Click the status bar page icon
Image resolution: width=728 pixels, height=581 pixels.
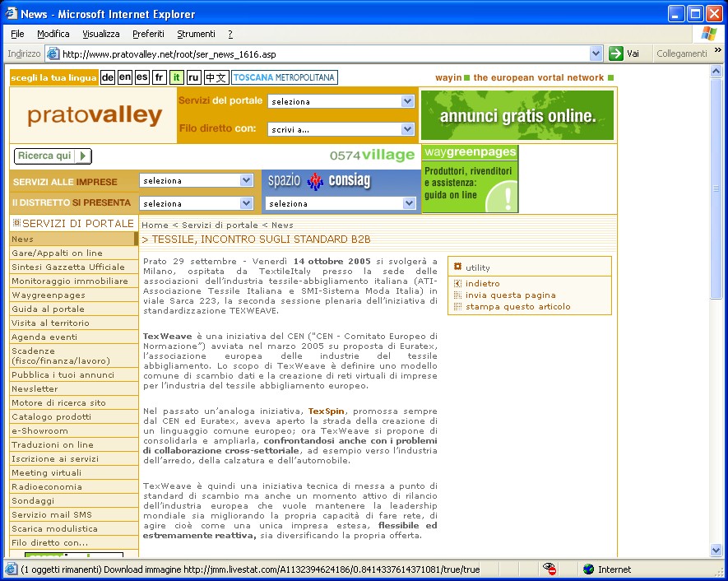click(x=12, y=569)
